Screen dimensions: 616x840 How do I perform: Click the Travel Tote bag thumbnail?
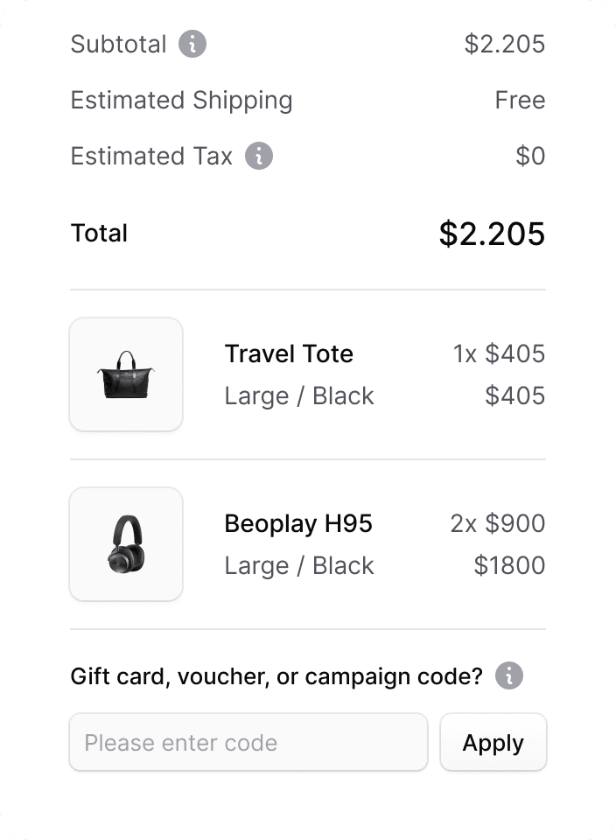(x=126, y=374)
